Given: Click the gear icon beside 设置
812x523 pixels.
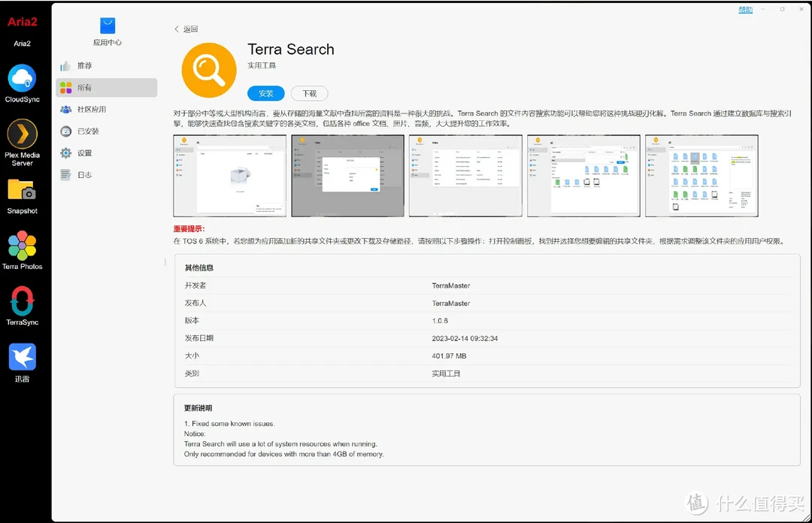Looking at the screenshot, I should pos(65,153).
